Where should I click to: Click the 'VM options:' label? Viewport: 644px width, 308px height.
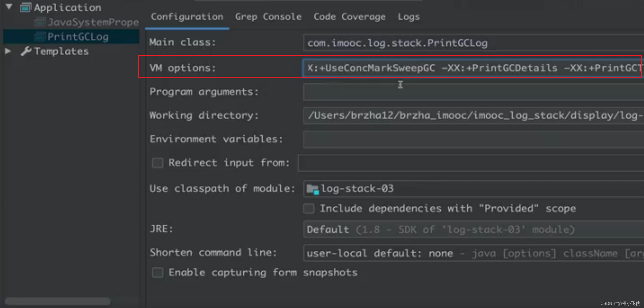[183, 68]
